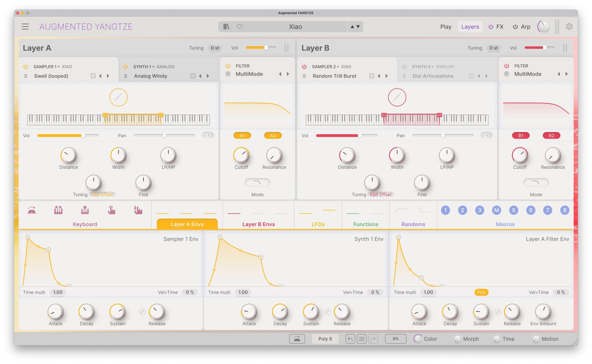Click the Poly 8 voices button

[325, 339]
